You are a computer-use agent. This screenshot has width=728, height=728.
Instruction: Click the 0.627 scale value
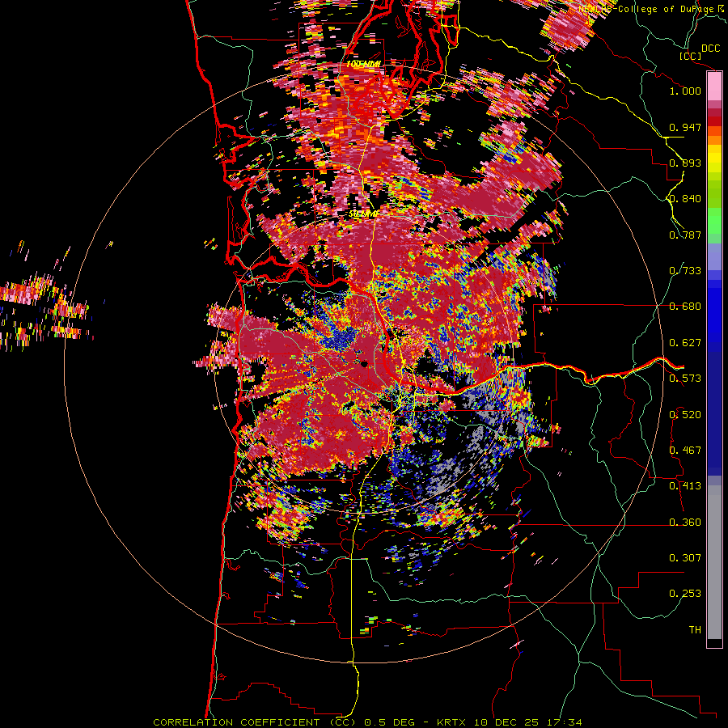tap(685, 343)
